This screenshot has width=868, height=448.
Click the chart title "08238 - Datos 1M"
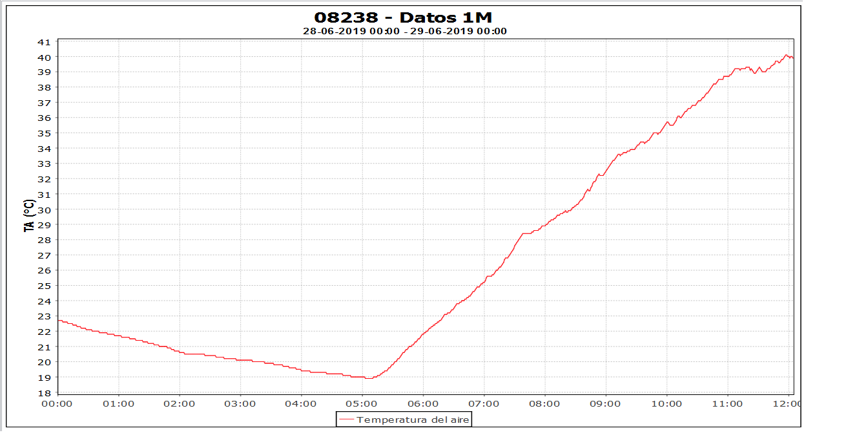click(404, 17)
